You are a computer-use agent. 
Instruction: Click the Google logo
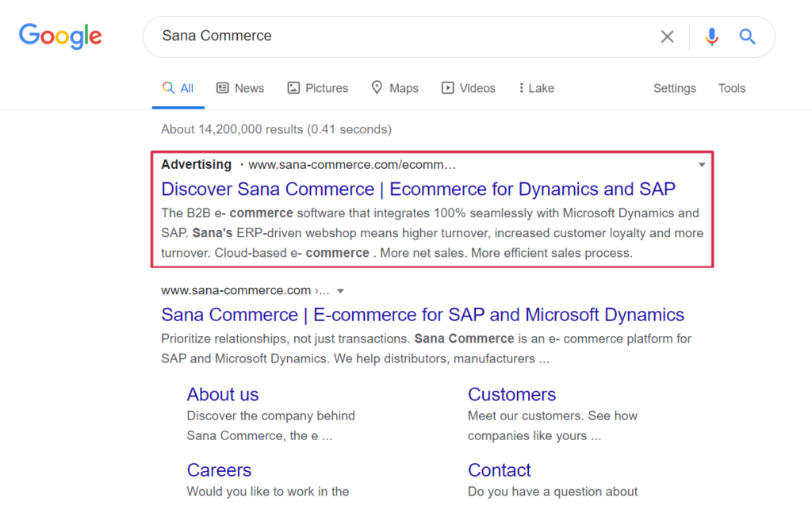click(60, 36)
